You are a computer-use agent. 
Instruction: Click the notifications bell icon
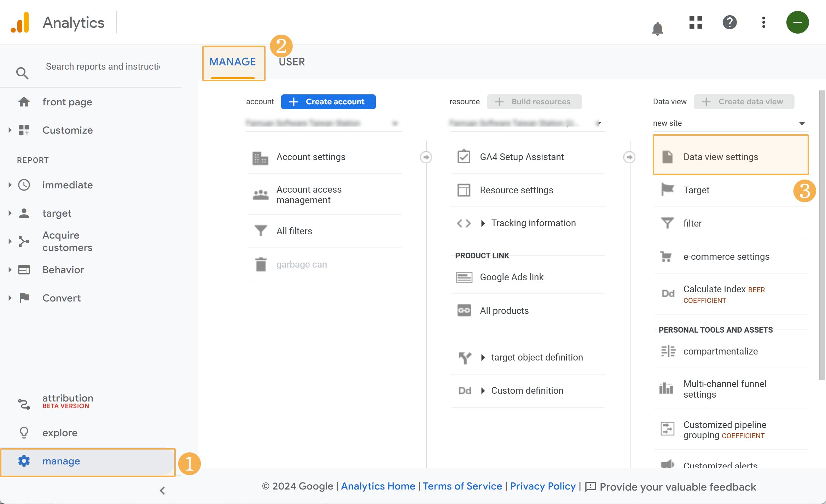(657, 28)
